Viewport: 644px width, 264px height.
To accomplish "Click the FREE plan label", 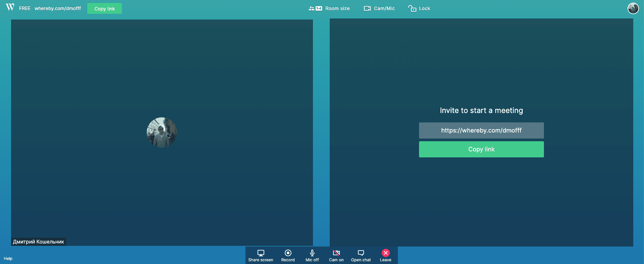I will [x=25, y=8].
